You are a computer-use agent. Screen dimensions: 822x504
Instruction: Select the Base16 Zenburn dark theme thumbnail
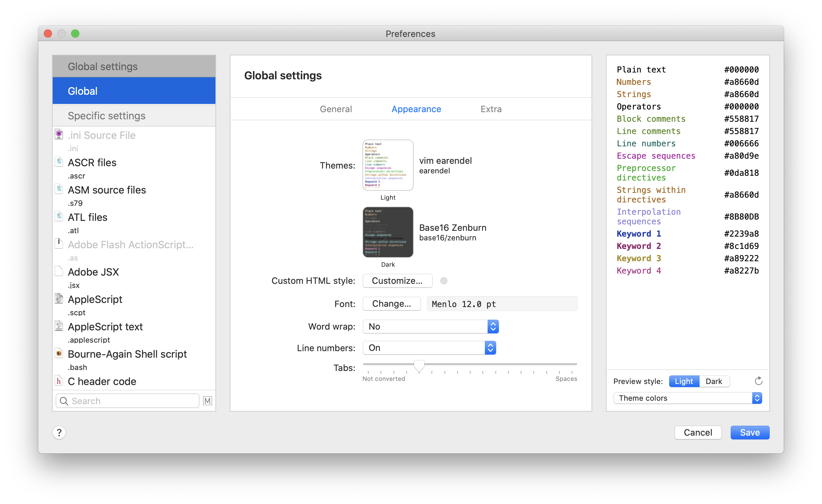point(388,232)
